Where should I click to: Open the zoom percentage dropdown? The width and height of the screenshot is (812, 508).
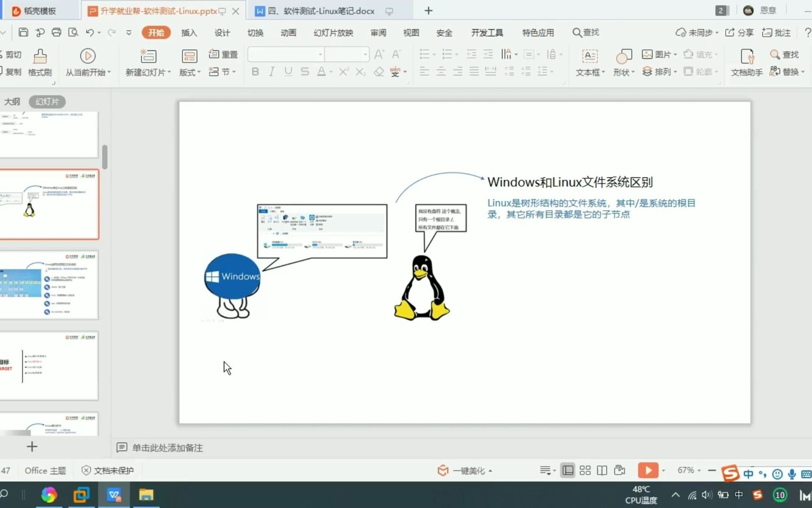tap(689, 470)
